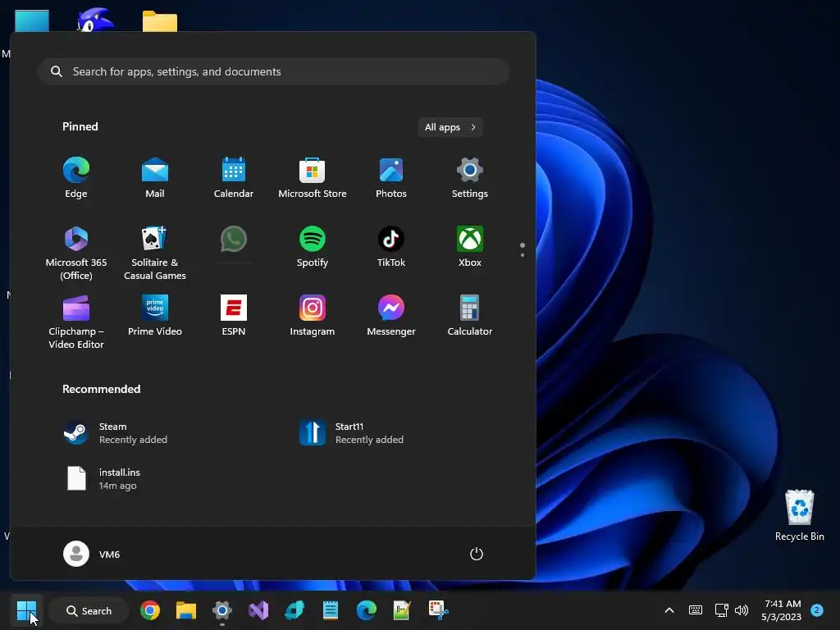
Task: Go to next pinned apps page dot
Action: pyautogui.click(x=523, y=255)
